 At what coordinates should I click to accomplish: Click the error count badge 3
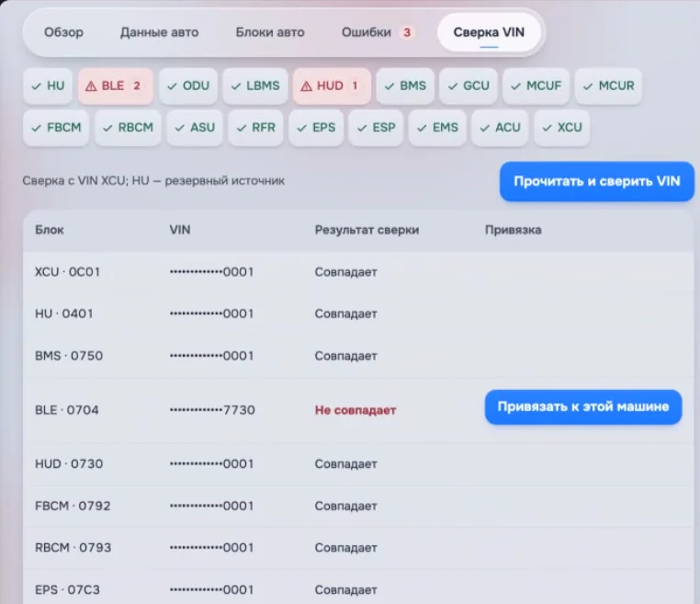[407, 32]
